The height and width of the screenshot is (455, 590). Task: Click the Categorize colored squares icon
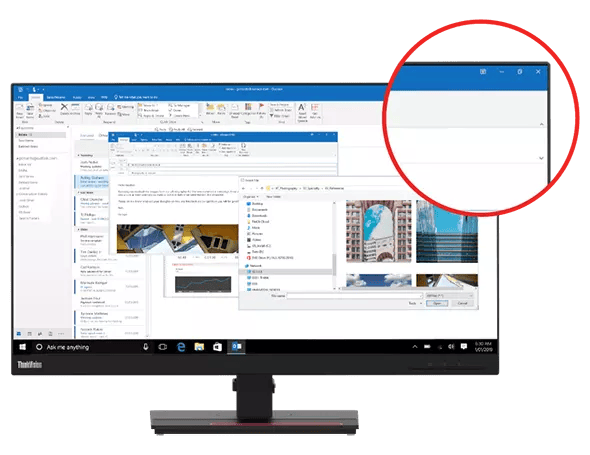coord(248,107)
